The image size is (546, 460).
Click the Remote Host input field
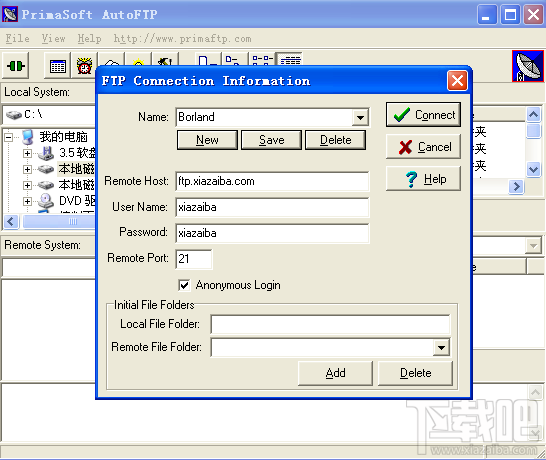pyautogui.click(x=272, y=181)
